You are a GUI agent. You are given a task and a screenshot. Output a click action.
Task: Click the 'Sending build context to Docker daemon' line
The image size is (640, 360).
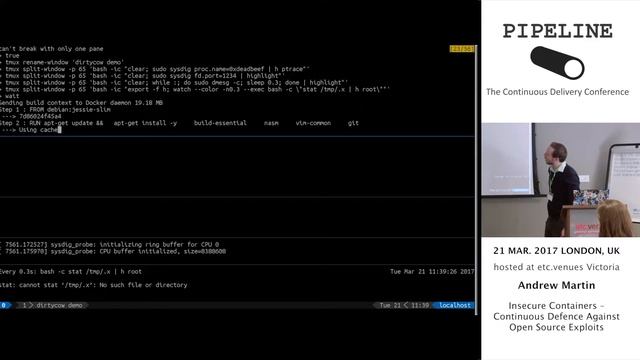tap(81, 103)
